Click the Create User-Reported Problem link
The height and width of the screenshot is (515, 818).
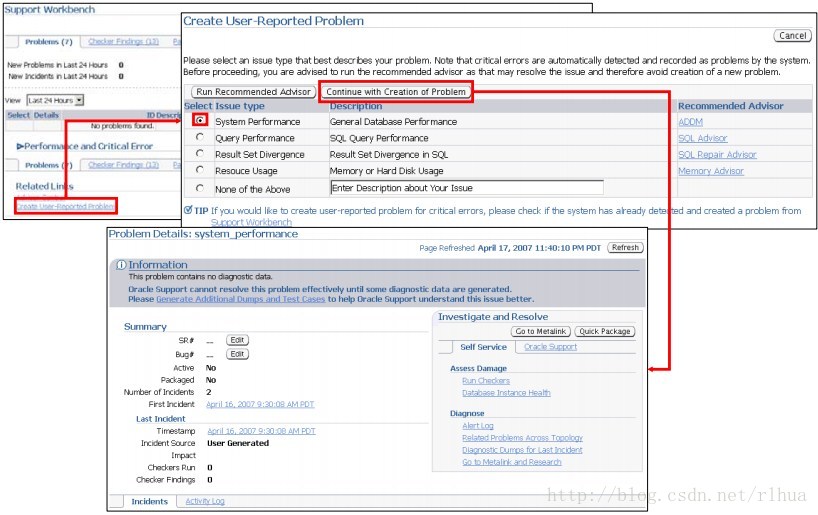66,207
